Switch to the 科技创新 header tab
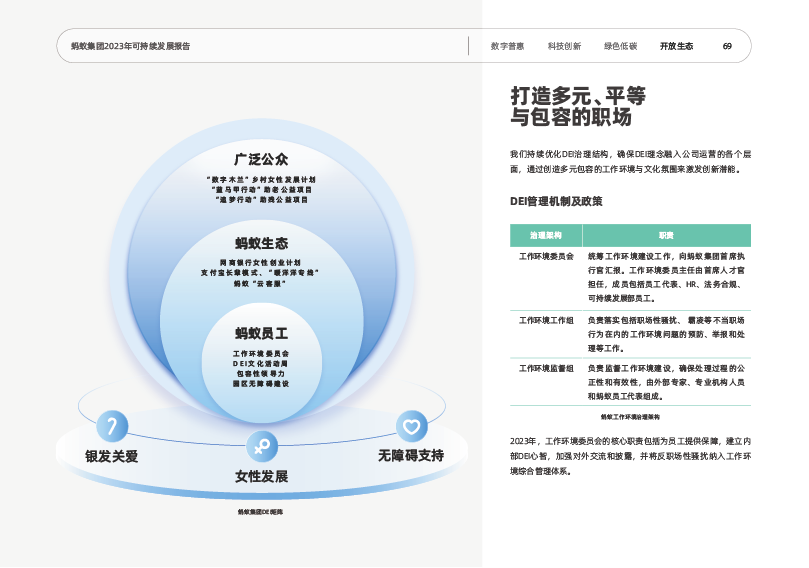The height and width of the screenshot is (568, 809). [564, 46]
